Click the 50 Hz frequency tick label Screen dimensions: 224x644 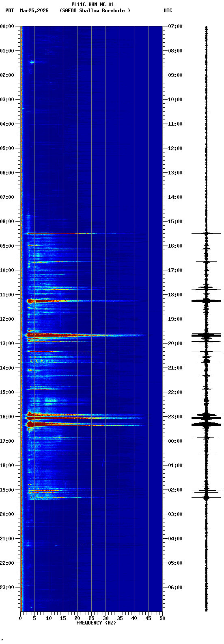(162, 618)
